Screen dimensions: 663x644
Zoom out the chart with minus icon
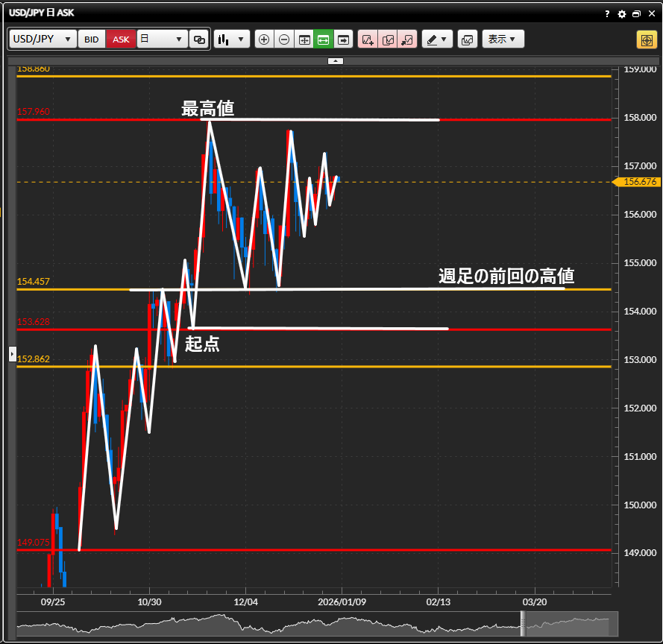[x=284, y=40]
